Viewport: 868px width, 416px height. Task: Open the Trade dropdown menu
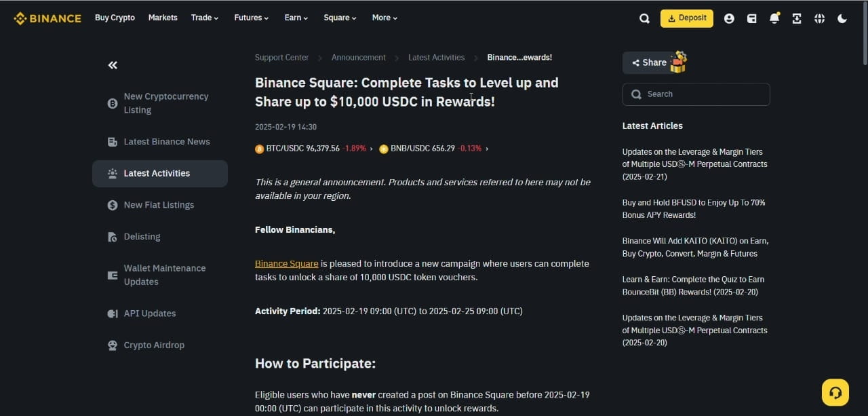point(204,18)
